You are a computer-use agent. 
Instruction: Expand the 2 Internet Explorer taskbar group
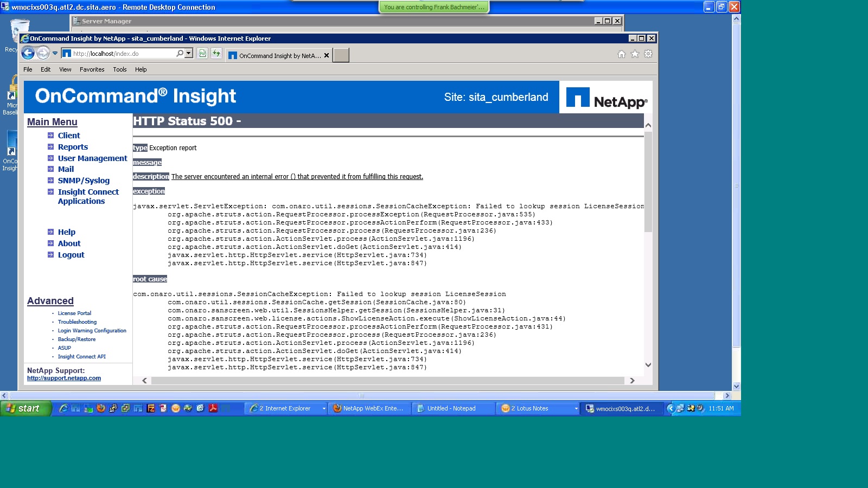tap(324, 409)
